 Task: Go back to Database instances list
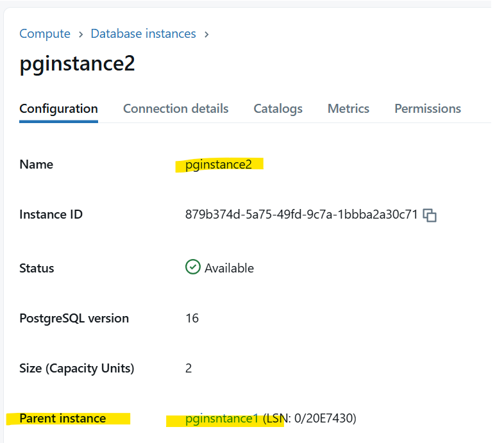click(144, 33)
